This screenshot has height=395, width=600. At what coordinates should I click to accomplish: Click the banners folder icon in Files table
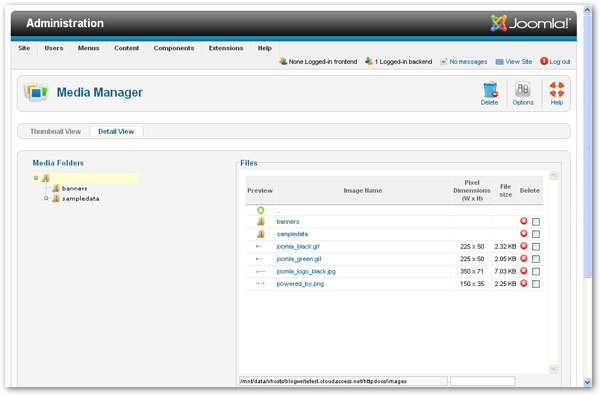(261, 222)
